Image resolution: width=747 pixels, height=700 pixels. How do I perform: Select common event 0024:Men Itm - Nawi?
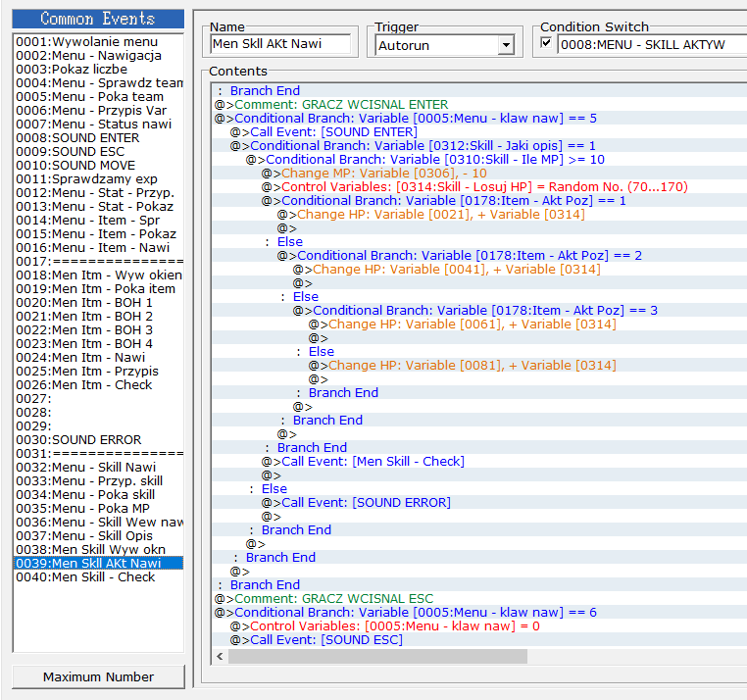[x=98, y=358]
